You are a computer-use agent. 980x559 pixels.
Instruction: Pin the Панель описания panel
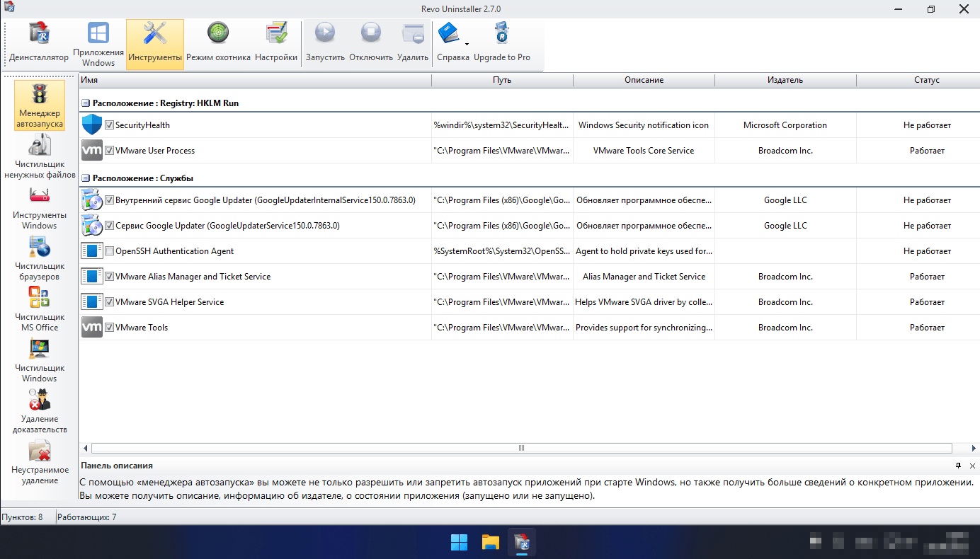(x=958, y=466)
